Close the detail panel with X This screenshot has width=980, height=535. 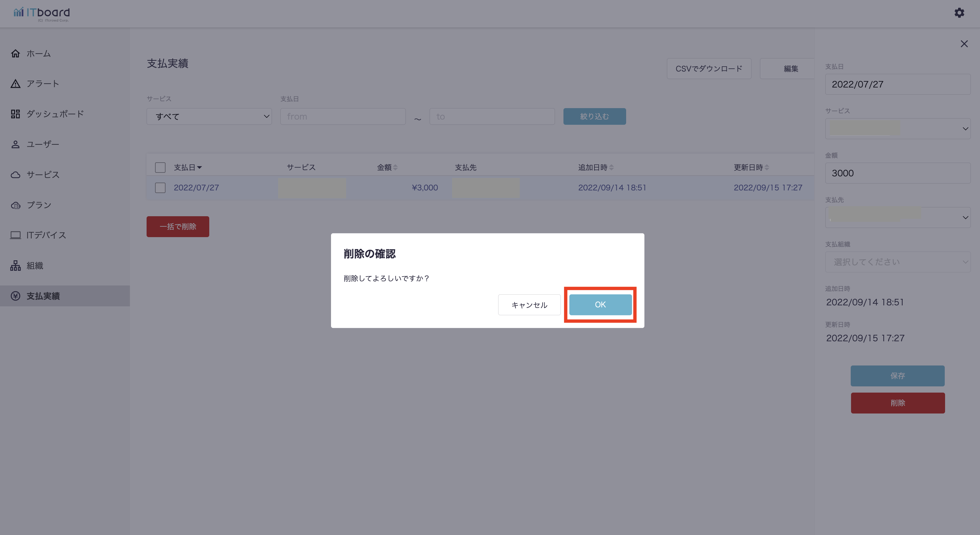pyautogui.click(x=964, y=44)
